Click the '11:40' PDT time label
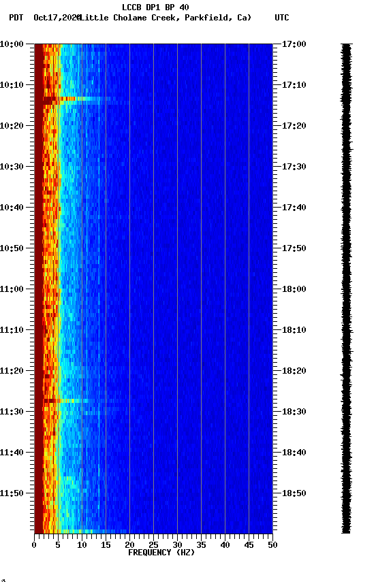Image resolution: width=376 pixels, height=588 pixels. (x=12, y=453)
